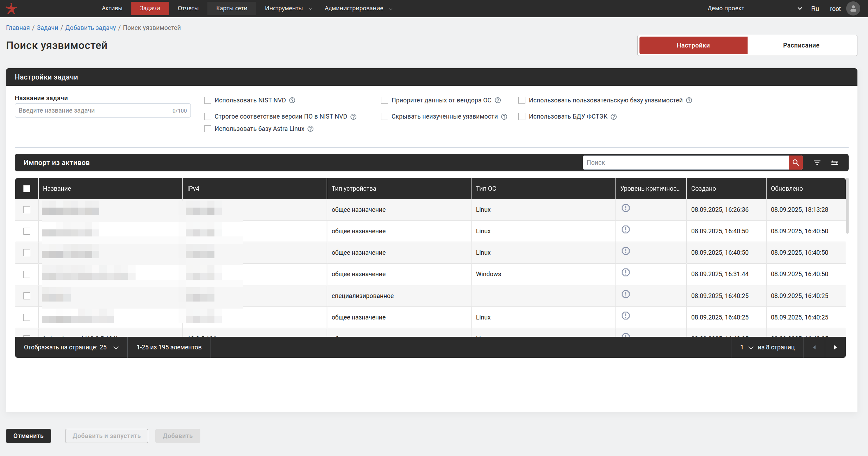This screenshot has width=868, height=456.
Task: Enable Скрывать неизученные уязвимости checkbox
Action: click(x=385, y=116)
